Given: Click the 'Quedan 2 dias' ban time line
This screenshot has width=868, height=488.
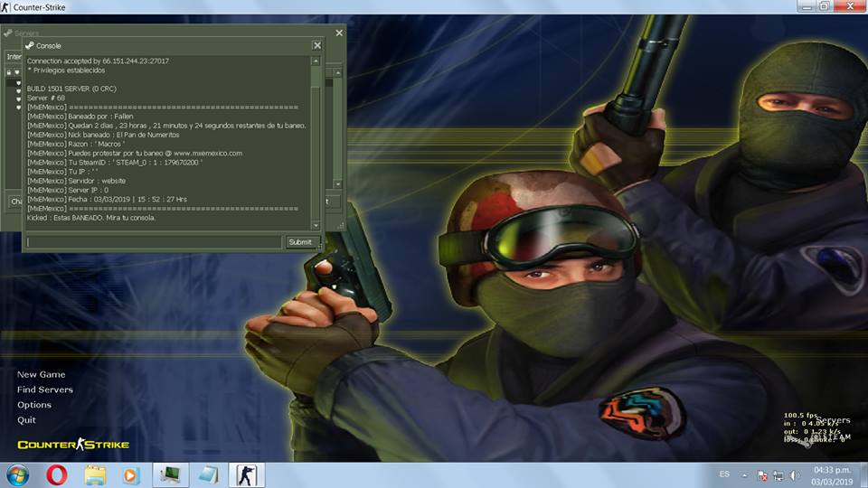Looking at the screenshot, I should [166, 126].
